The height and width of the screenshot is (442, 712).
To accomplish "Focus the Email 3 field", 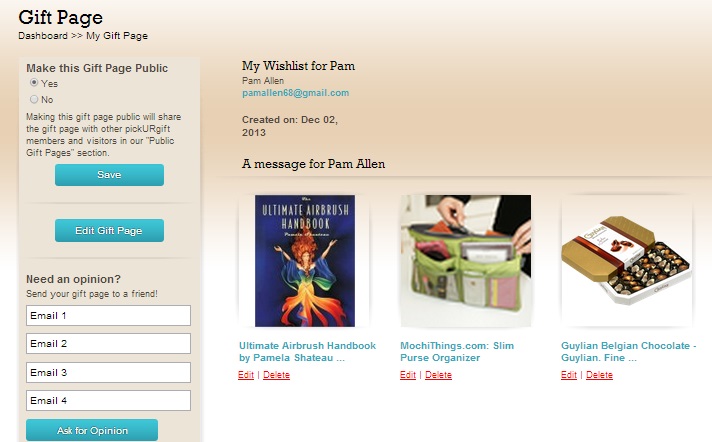I will tap(109, 372).
